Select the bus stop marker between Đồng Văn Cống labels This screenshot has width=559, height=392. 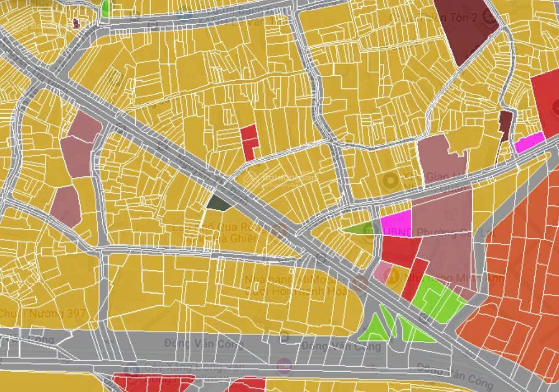284,337
